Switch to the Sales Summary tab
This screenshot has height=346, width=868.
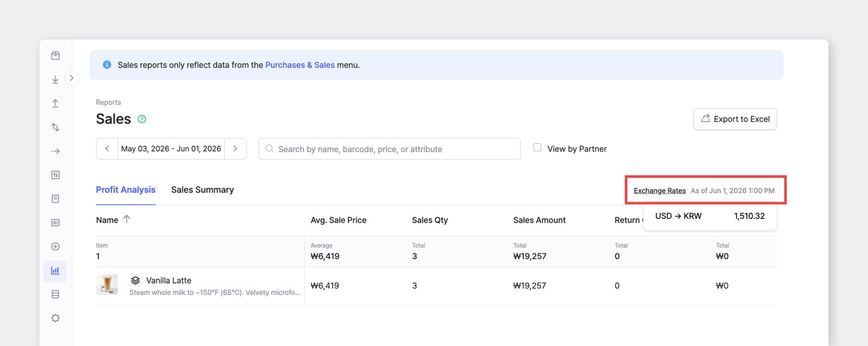[x=202, y=190]
